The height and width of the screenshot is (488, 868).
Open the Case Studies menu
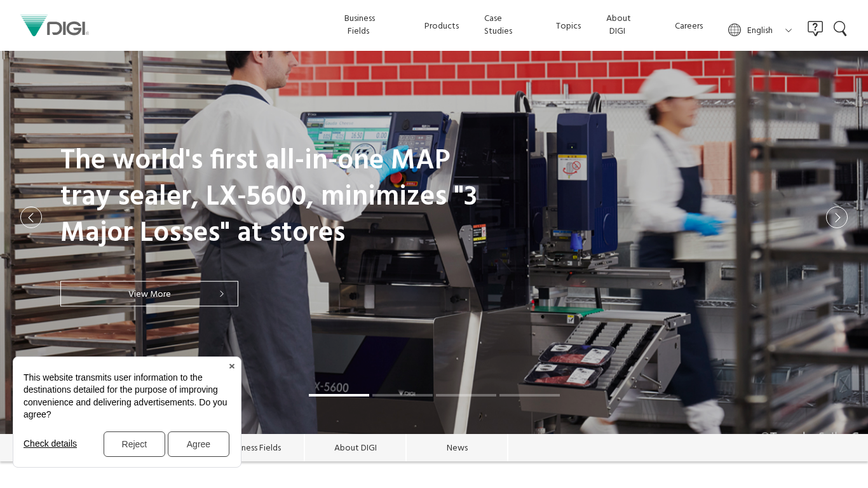[498, 25]
